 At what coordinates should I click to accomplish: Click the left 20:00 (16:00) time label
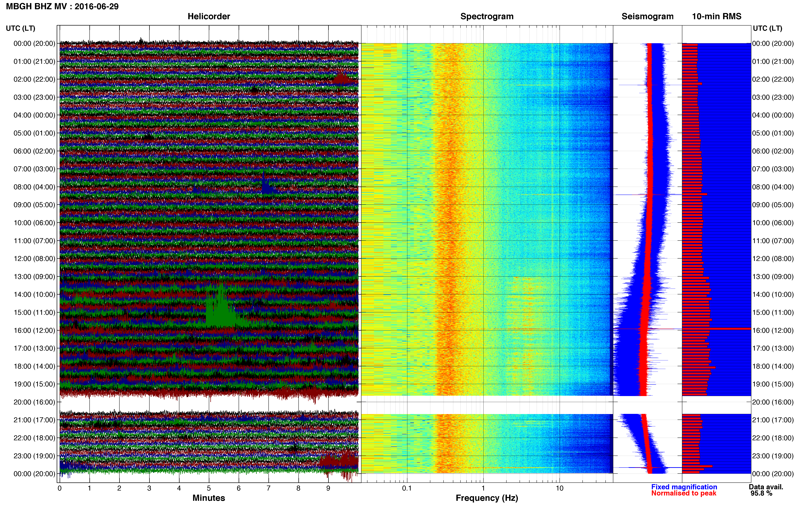34,402
